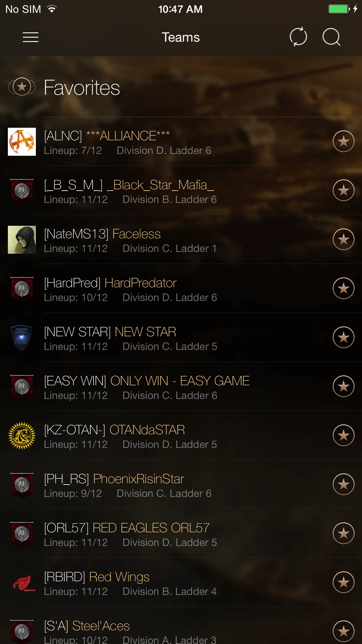Select the RED EAGLES ORL57 team
This screenshot has width=362, height=644.
tap(181, 533)
